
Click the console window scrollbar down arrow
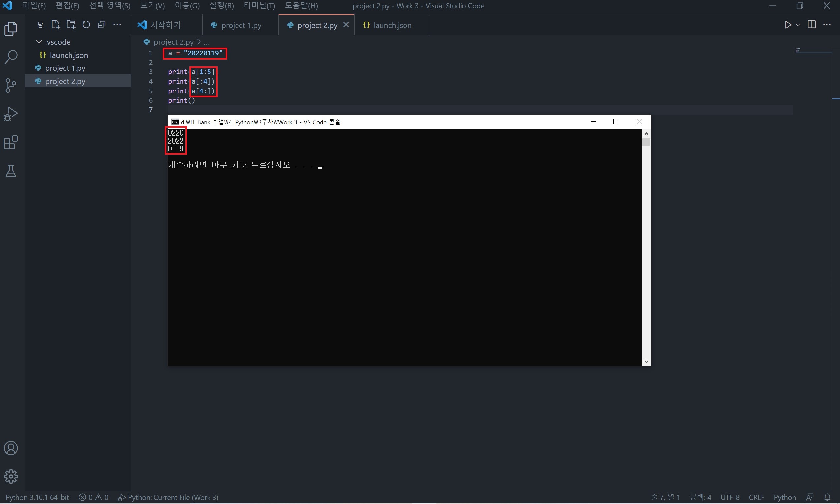pyautogui.click(x=646, y=362)
